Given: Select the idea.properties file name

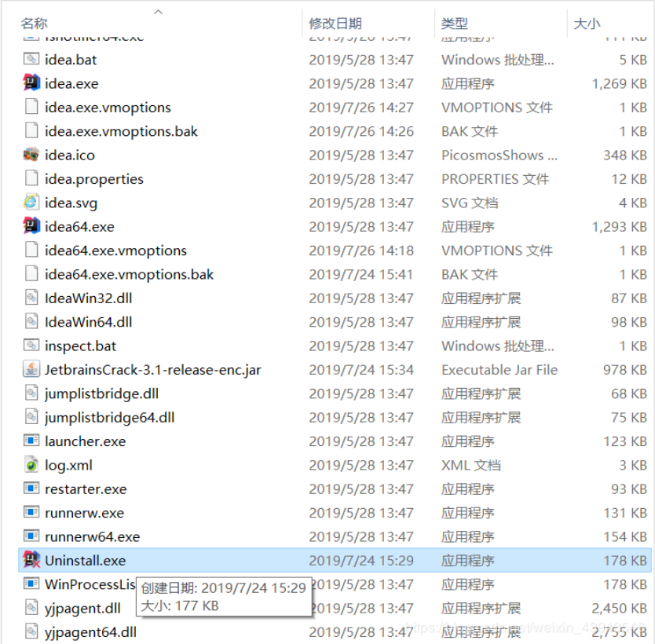Looking at the screenshot, I should point(94,179).
